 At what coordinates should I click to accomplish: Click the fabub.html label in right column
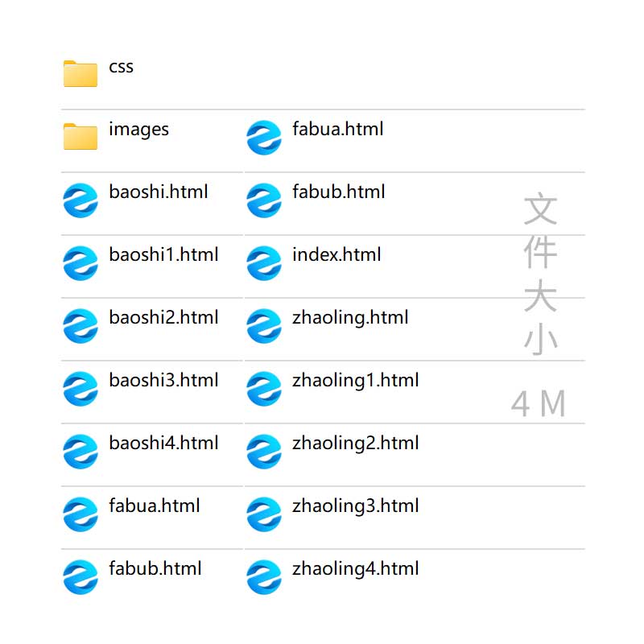pyautogui.click(x=338, y=192)
